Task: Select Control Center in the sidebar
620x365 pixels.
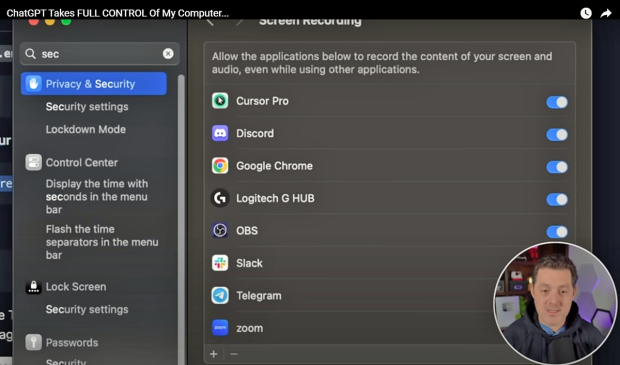Action: point(82,163)
